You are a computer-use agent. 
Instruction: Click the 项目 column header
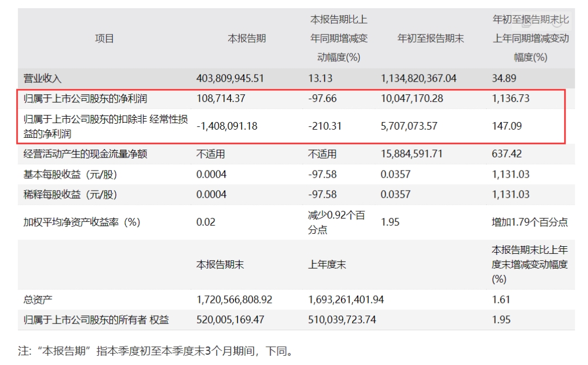tap(104, 38)
